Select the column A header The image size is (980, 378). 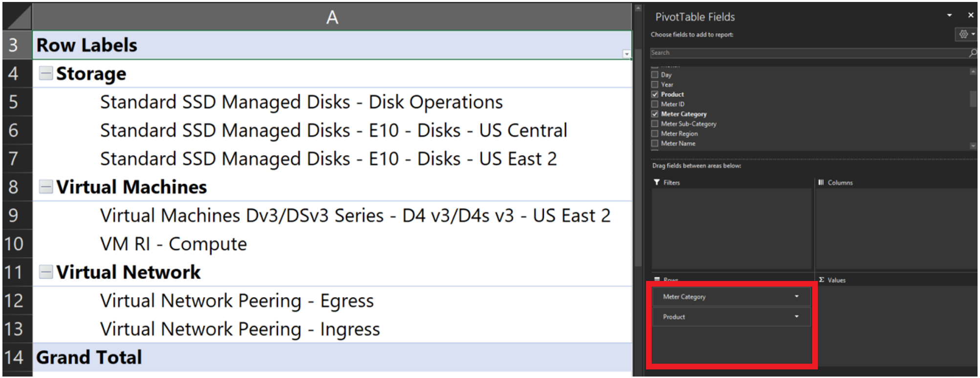click(x=332, y=18)
